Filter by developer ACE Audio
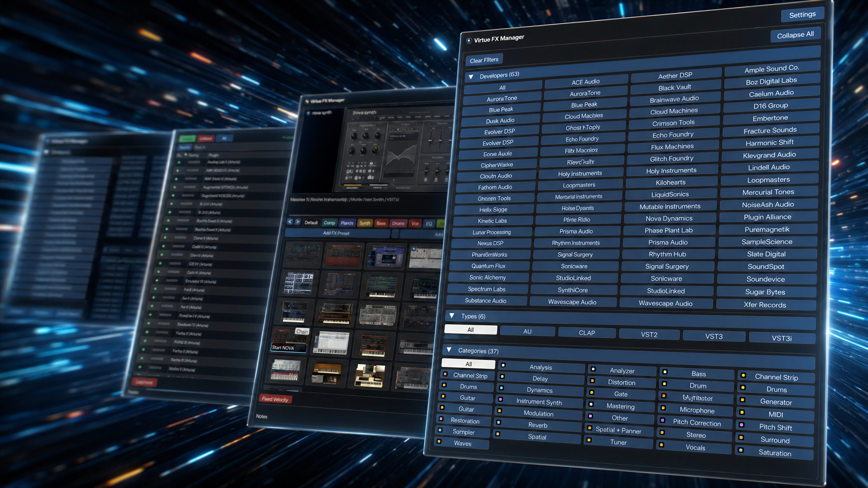Screen dimensions: 868x488 click(586, 82)
